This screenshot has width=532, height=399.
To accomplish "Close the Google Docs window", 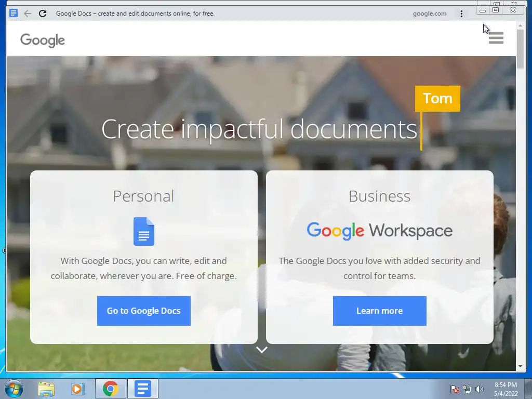I will (x=513, y=10).
